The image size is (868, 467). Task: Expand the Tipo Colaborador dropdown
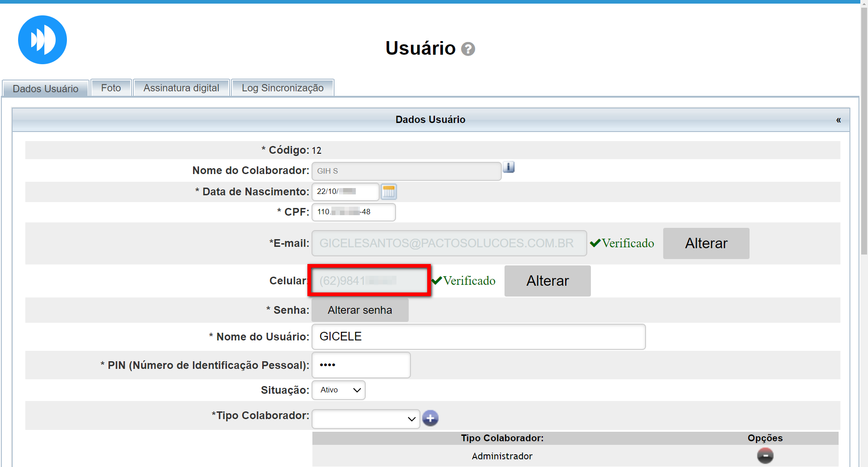click(x=366, y=419)
